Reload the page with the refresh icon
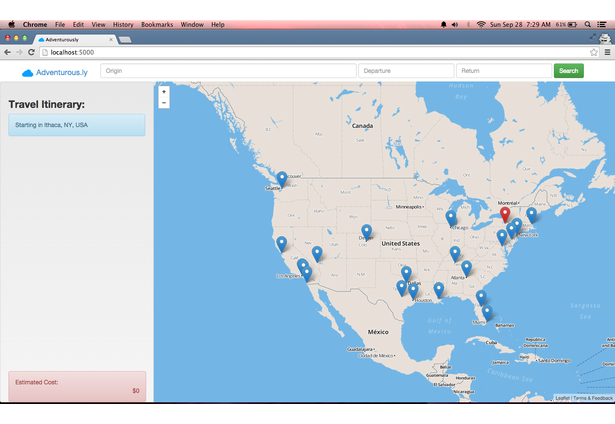This screenshot has width=615, height=424. (31, 52)
